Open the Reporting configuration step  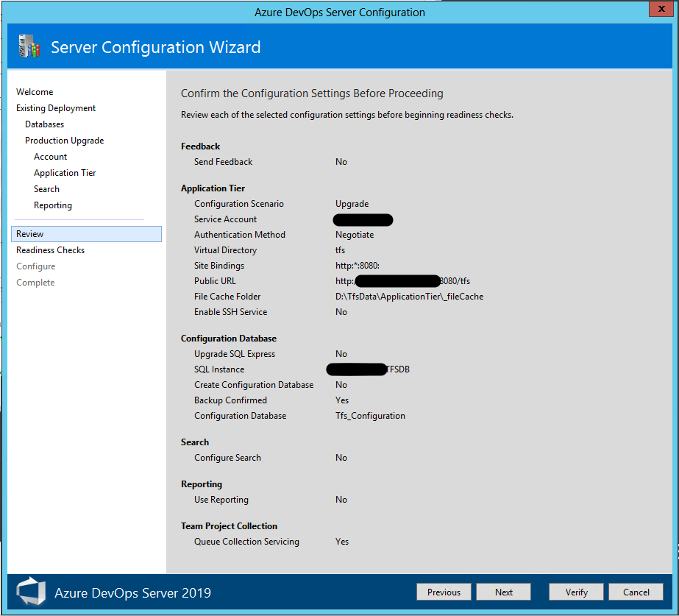point(53,205)
